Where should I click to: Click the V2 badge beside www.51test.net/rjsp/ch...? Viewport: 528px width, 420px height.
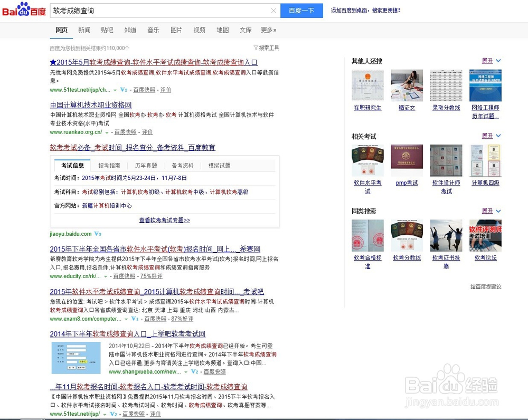tap(124, 90)
